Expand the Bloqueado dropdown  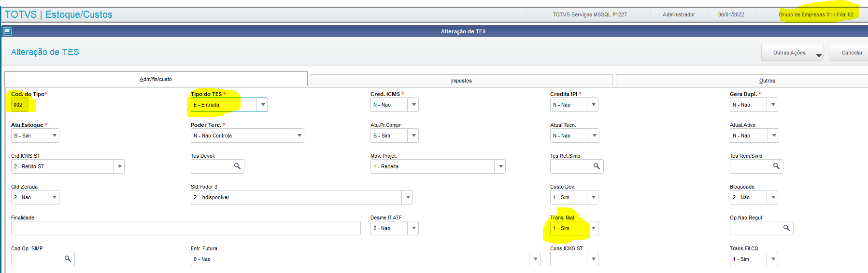[x=772, y=197]
